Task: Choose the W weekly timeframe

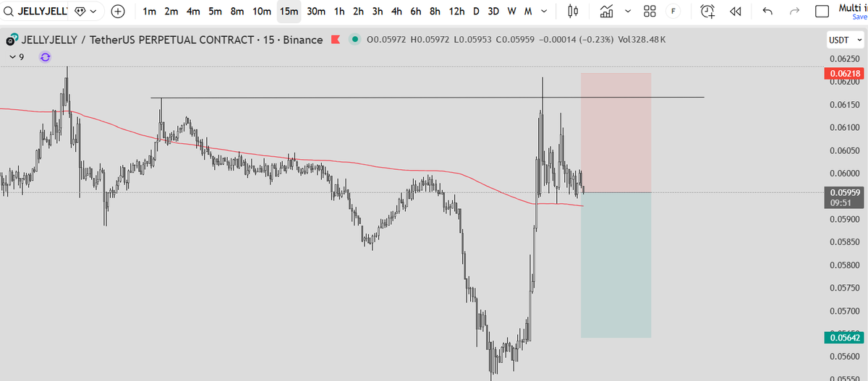Action: pos(511,12)
